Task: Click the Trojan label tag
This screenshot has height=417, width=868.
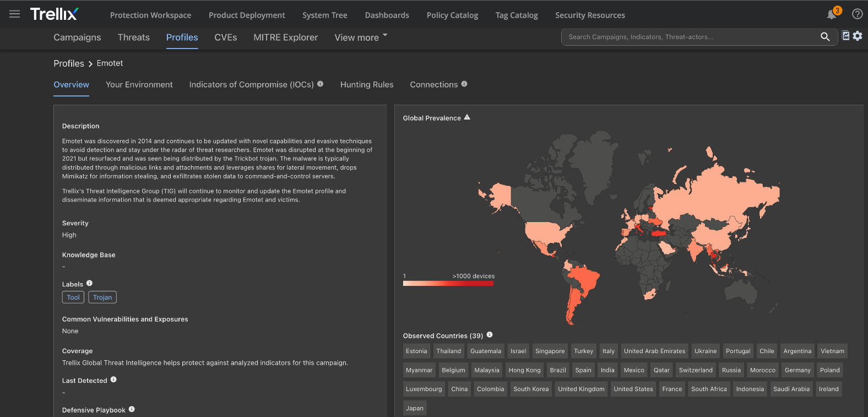Action: coord(102,297)
